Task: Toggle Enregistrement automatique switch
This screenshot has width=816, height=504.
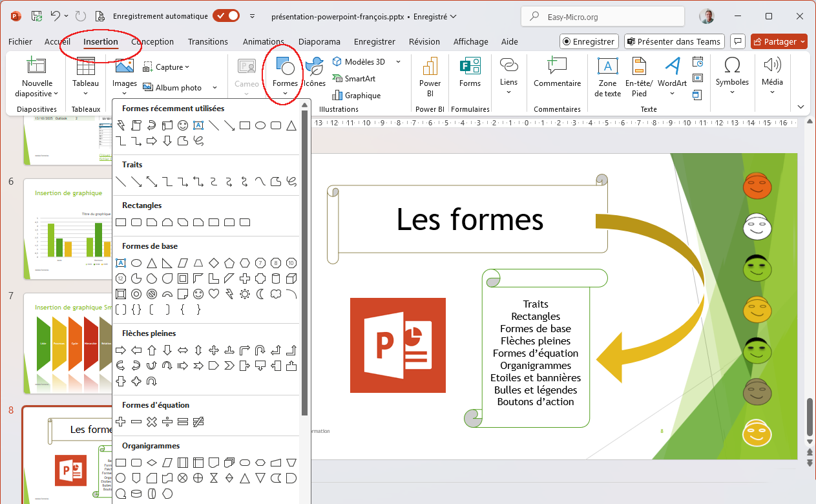Action: point(226,16)
